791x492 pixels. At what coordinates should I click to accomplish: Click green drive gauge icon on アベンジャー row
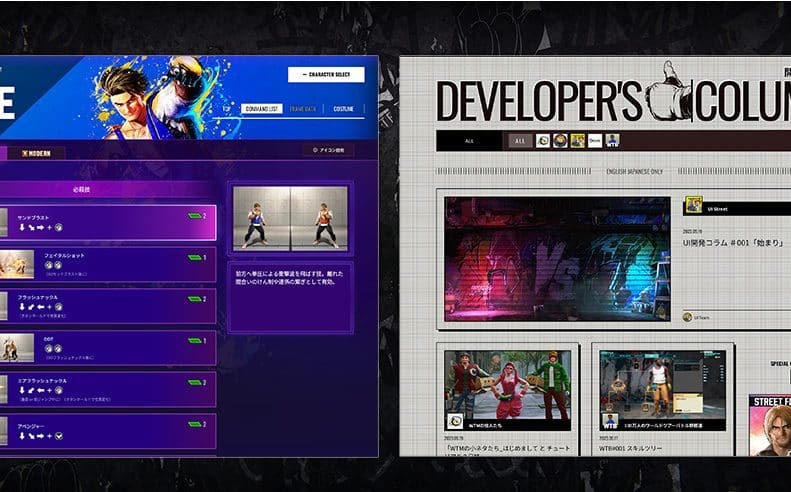pos(195,424)
